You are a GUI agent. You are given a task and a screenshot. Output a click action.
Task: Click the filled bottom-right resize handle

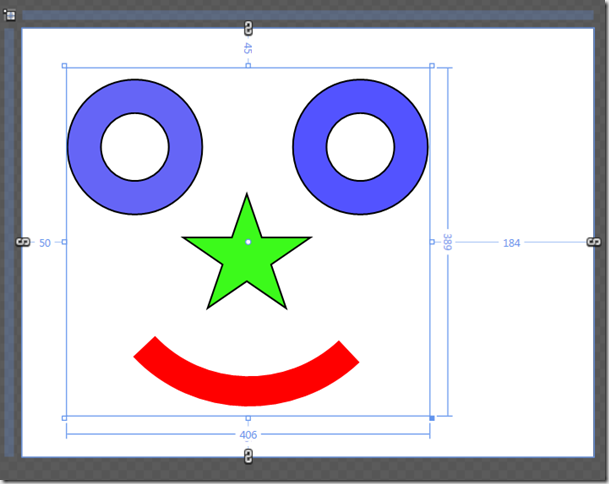tap(432, 418)
